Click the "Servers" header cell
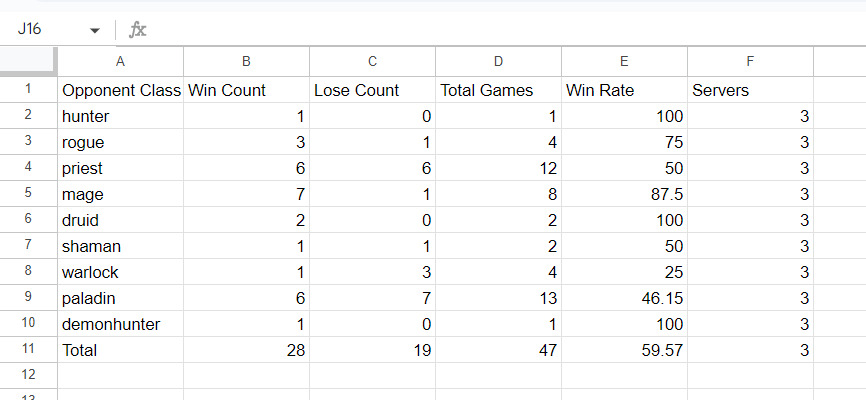The image size is (866, 400). pos(750,90)
